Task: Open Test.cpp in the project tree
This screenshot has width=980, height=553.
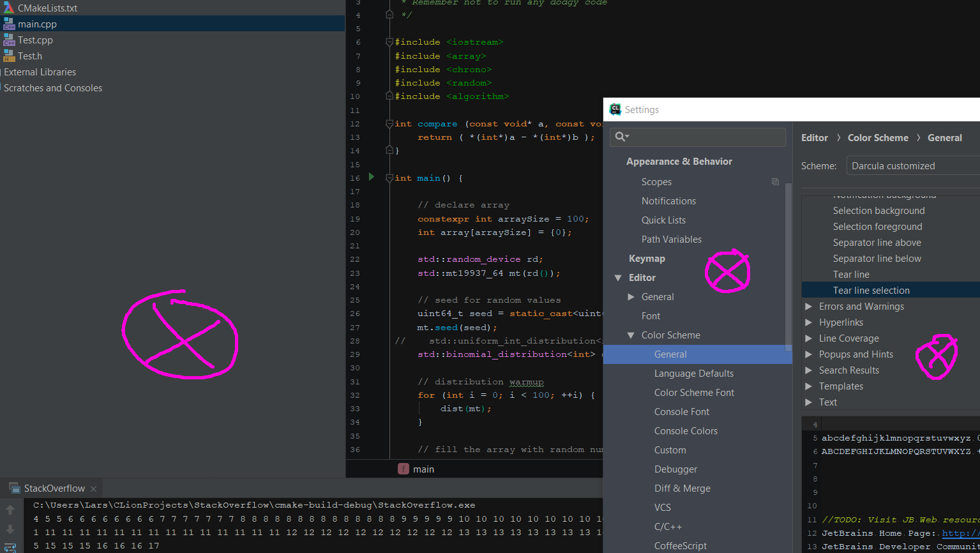Action: click(35, 40)
